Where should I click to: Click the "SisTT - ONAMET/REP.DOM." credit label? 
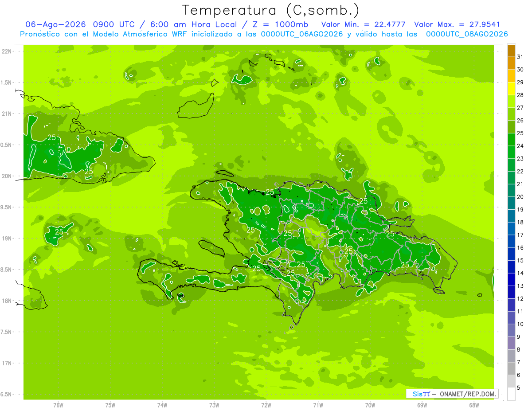coord(452,394)
